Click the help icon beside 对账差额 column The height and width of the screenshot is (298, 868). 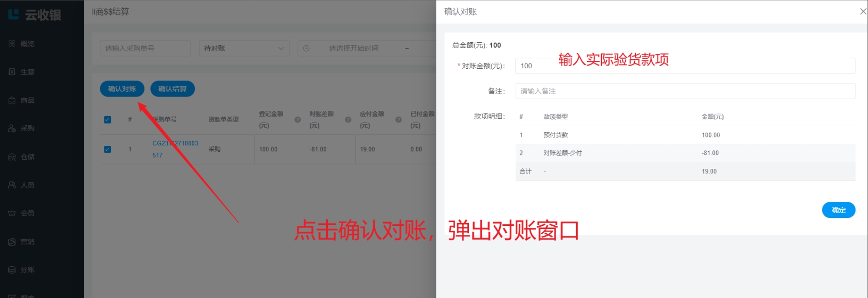click(x=348, y=120)
